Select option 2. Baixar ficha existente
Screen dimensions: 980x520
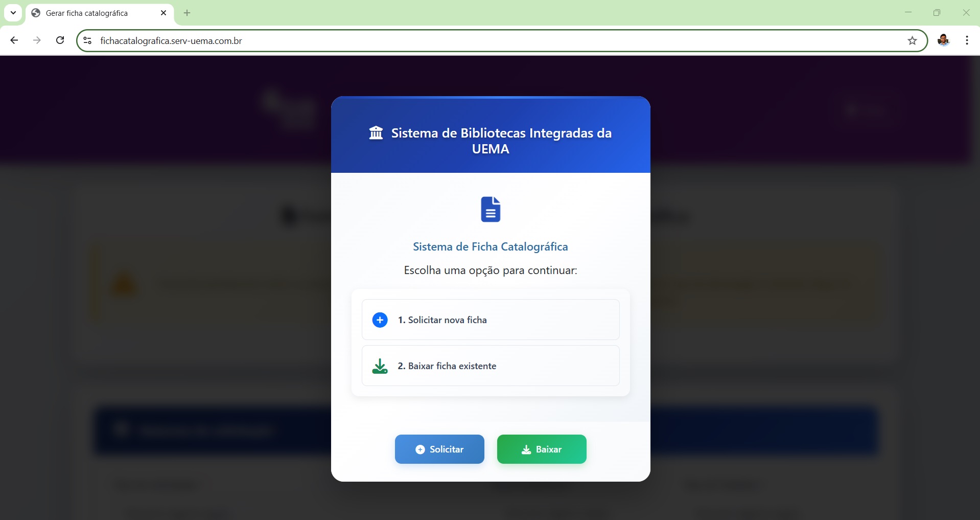[x=491, y=366]
